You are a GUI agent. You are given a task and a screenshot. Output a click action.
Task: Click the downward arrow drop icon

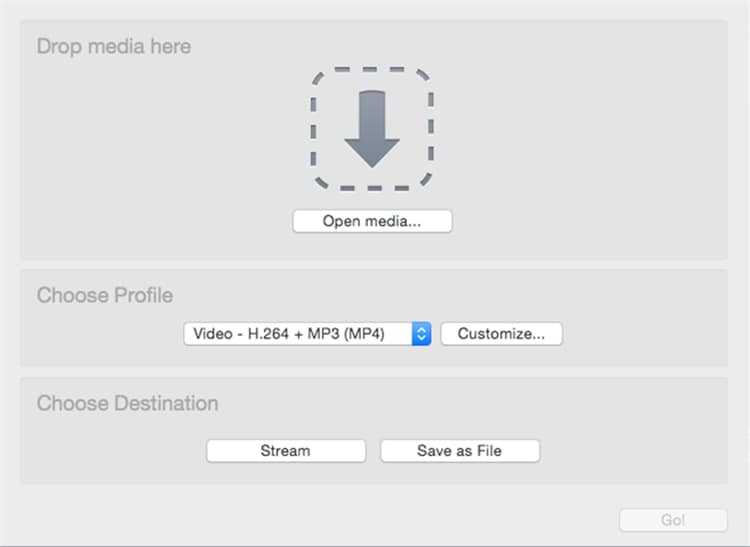(x=372, y=128)
